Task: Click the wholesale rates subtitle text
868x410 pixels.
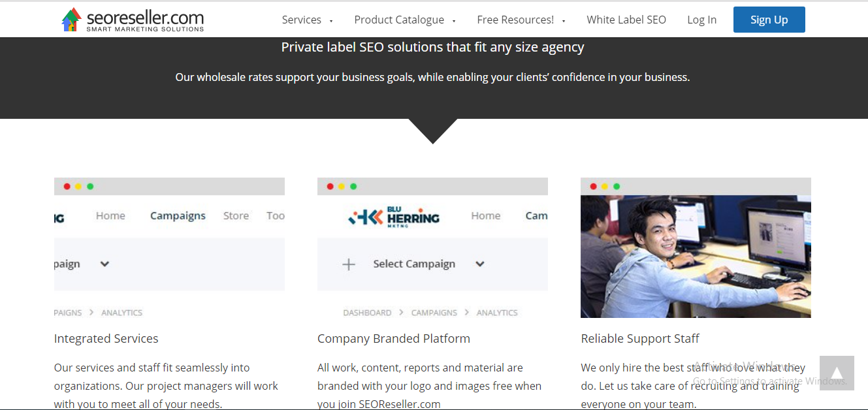Action: point(432,77)
